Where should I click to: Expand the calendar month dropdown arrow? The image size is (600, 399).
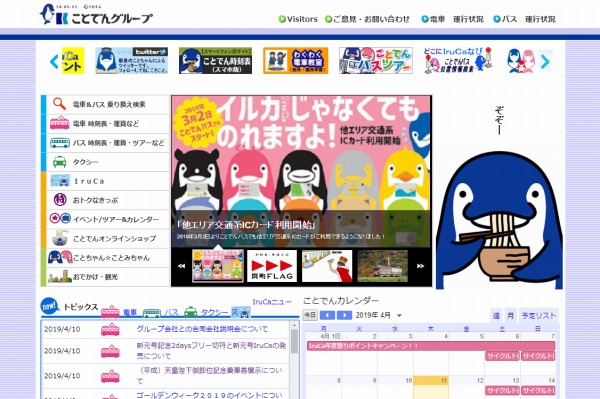(x=399, y=316)
